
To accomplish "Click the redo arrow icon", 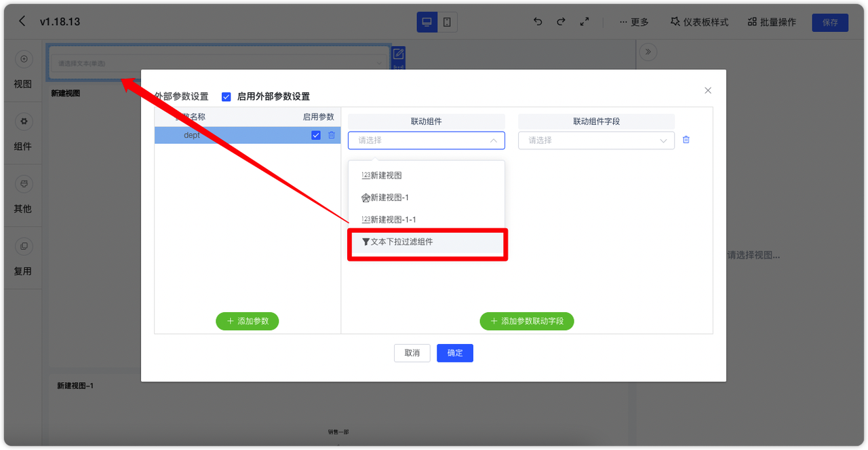I will point(561,22).
